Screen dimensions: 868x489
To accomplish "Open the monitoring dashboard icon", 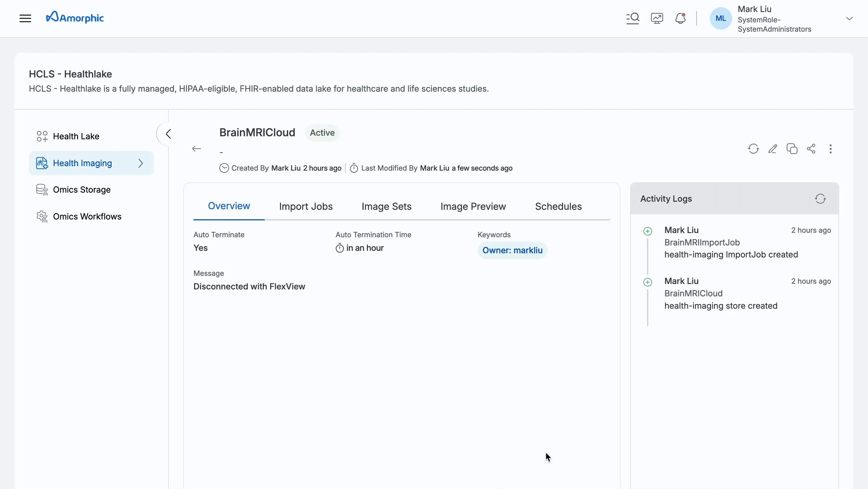I will [657, 18].
